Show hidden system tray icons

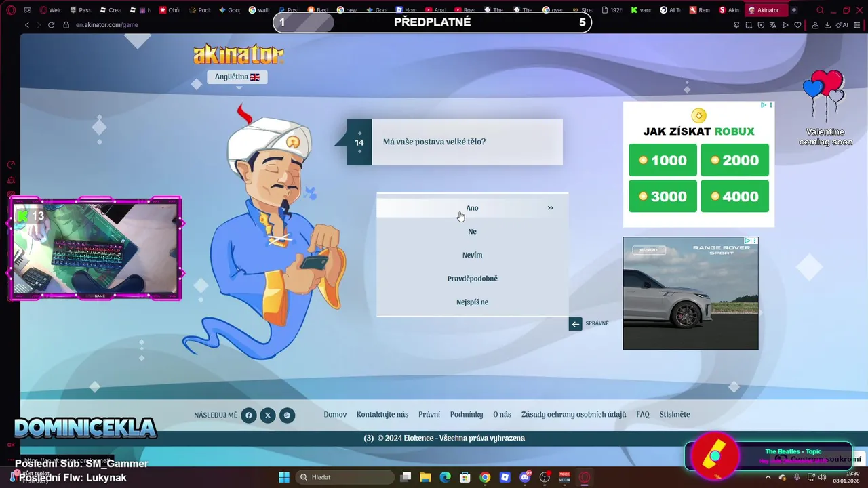click(768, 477)
